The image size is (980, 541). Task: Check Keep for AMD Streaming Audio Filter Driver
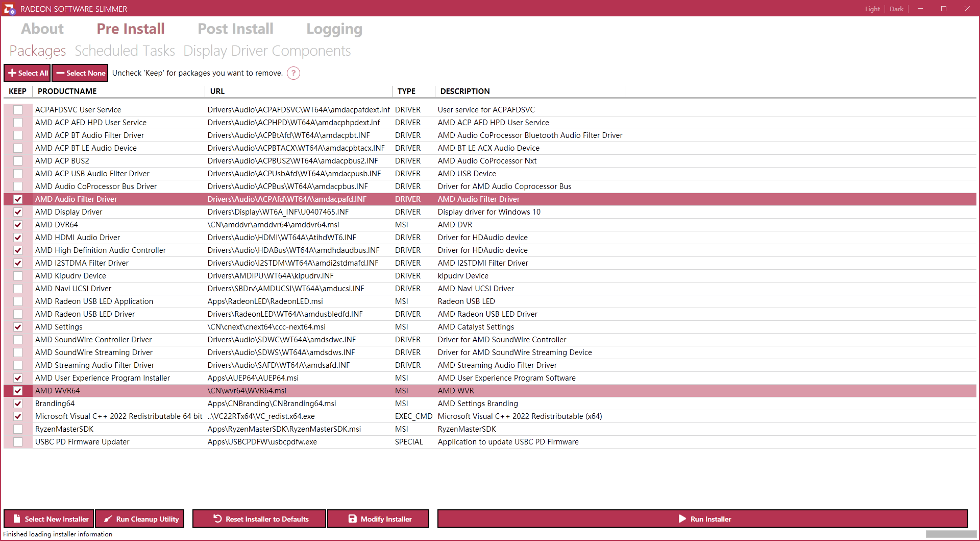coord(18,365)
